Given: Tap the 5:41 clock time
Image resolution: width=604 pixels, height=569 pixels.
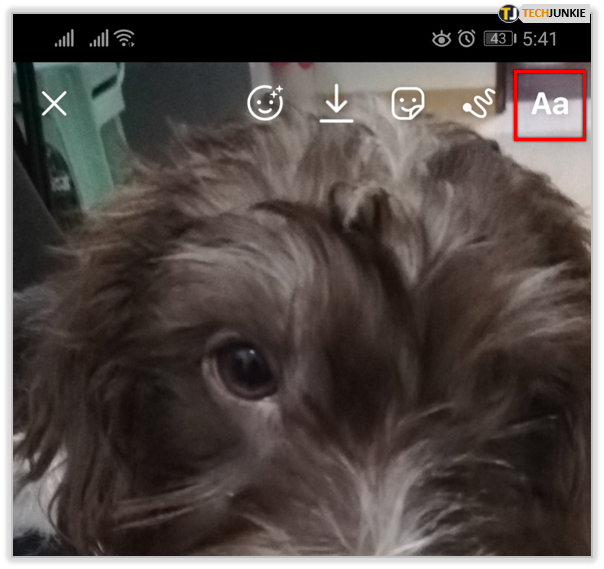Looking at the screenshot, I should [540, 39].
